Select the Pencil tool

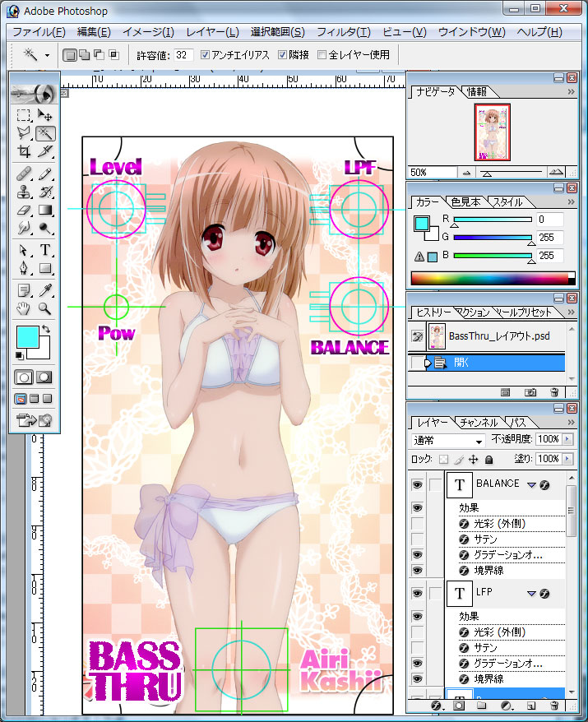pyautogui.click(x=45, y=174)
